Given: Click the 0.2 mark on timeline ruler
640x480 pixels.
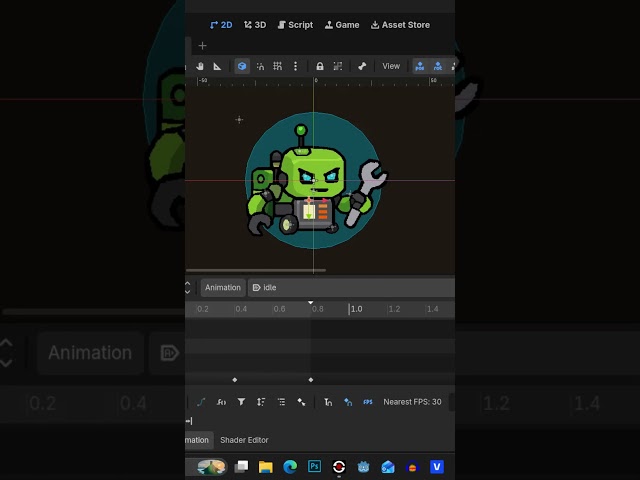Looking at the screenshot, I should coord(202,309).
